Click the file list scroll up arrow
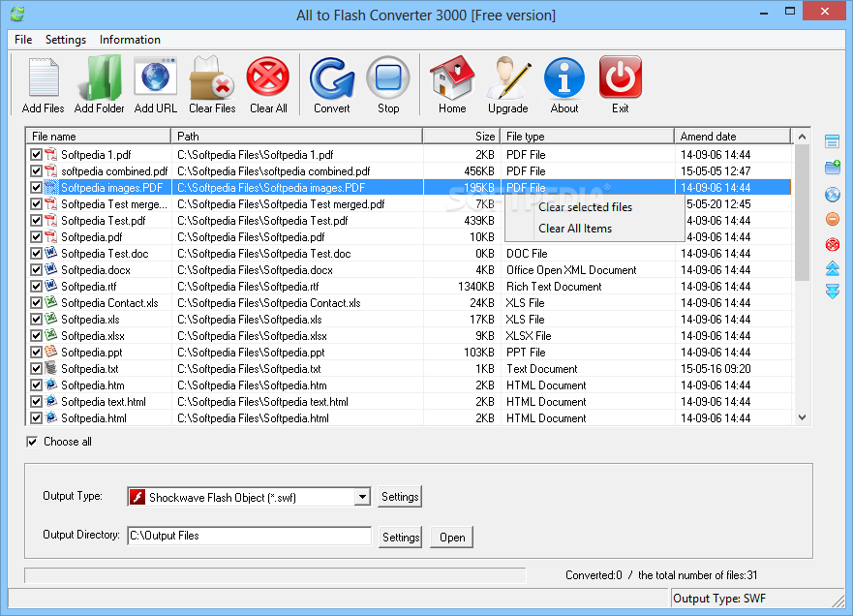853x616 pixels. pyautogui.click(x=802, y=137)
